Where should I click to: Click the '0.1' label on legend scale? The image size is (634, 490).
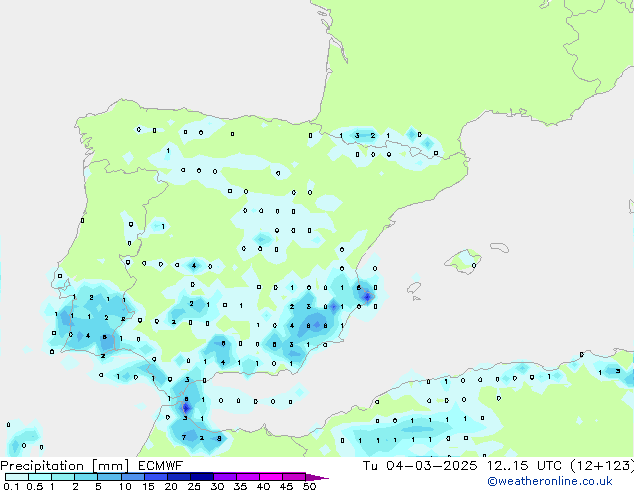click(11, 486)
